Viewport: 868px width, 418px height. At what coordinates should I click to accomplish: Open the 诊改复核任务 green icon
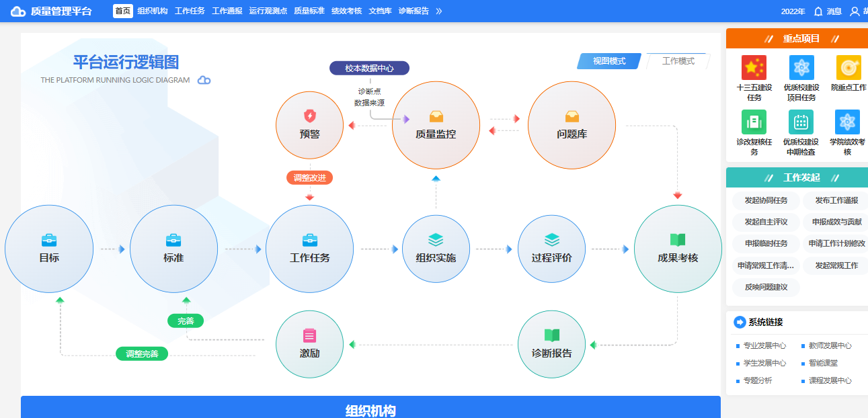coord(754,122)
